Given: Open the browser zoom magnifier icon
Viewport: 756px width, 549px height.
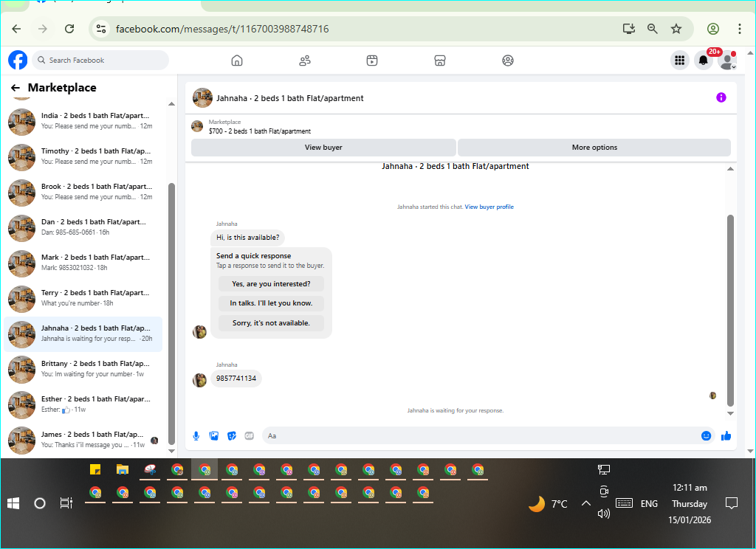Looking at the screenshot, I should point(653,29).
